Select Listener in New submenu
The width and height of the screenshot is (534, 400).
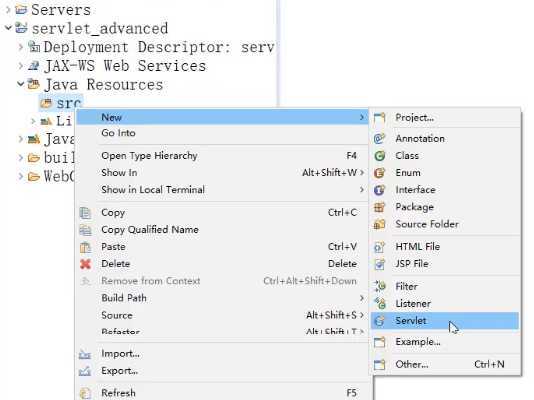[445, 303]
